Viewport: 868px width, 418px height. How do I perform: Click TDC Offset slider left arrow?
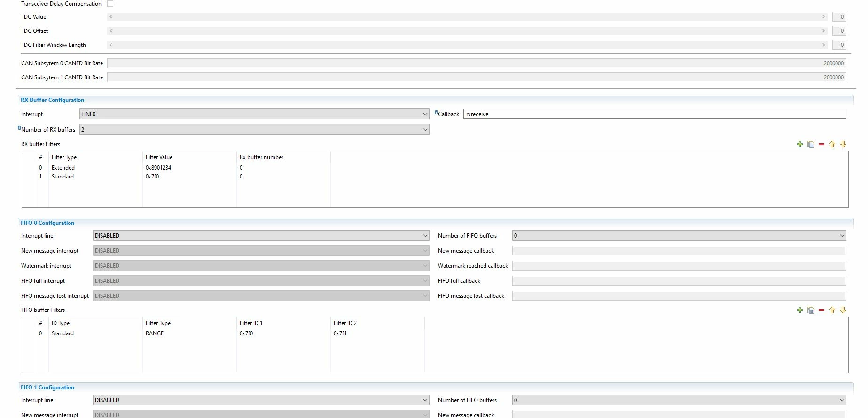coord(111,31)
